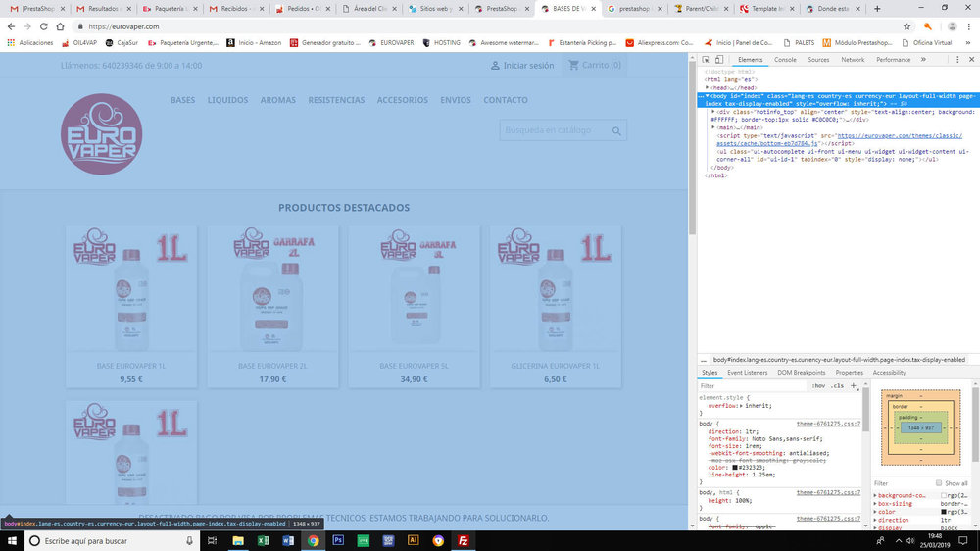This screenshot has width=980, height=551.
Task: Activate the DevTools element inspector arrow icon
Action: tap(706, 60)
